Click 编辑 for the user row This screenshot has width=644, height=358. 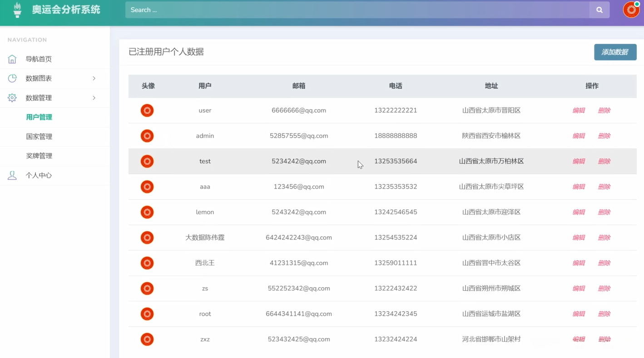click(579, 110)
